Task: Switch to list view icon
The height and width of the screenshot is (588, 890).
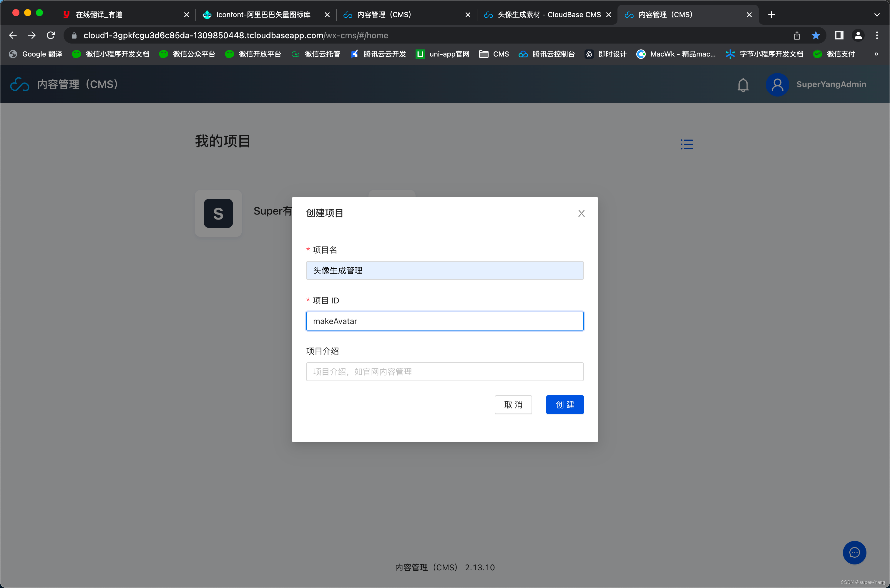Action: [687, 144]
